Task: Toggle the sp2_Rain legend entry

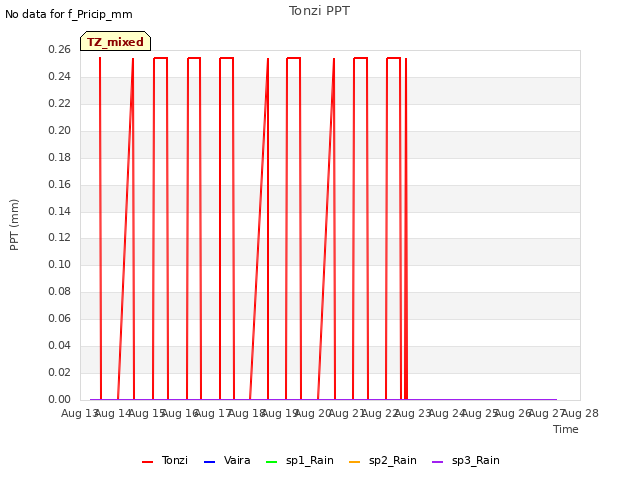Action: 383,460
